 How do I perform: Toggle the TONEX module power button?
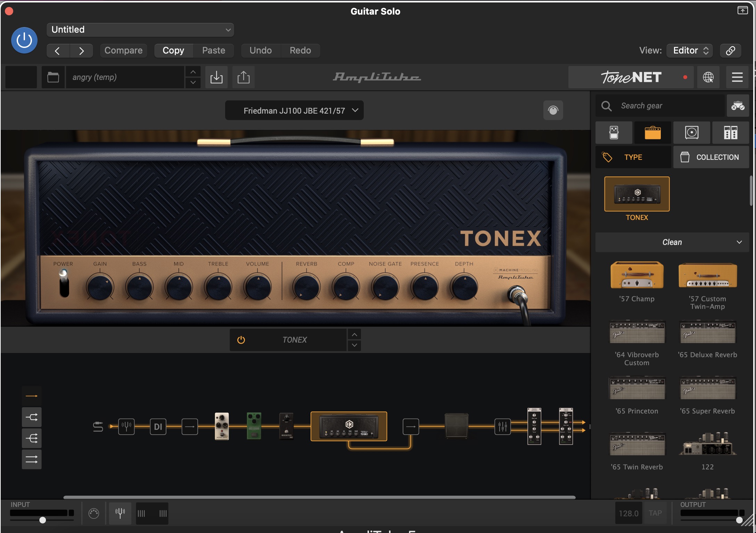pyautogui.click(x=241, y=340)
